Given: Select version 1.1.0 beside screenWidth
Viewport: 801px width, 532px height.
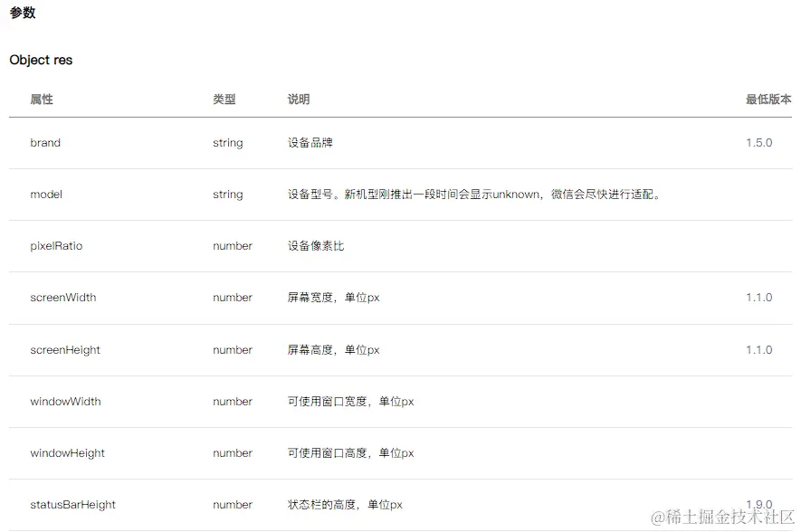Looking at the screenshot, I should [x=760, y=298].
